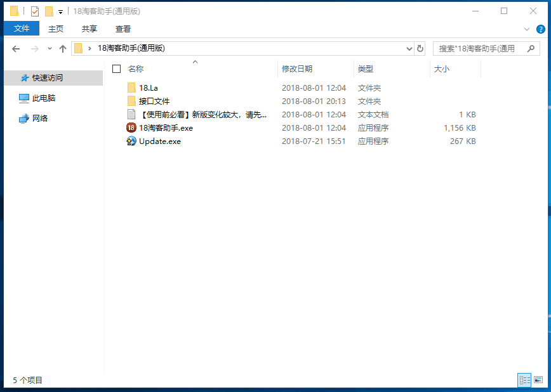This screenshot has height=392, width=551.
Task: Switch to large icons view layout
Action: point(538,380)
